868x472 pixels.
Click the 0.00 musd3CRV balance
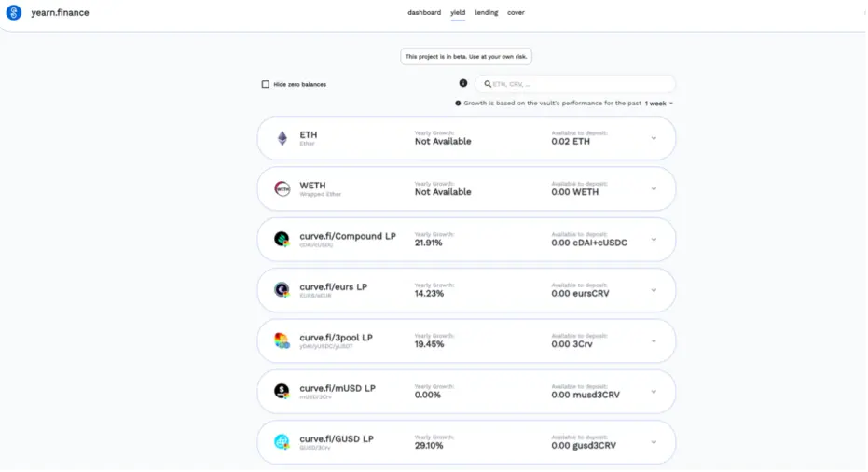pos(586,395)
